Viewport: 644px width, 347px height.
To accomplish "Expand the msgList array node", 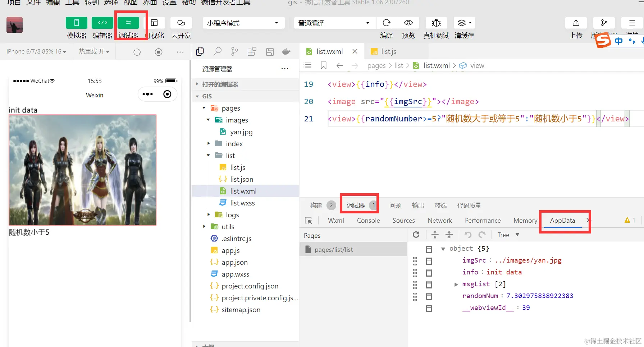I will pyautogui.click(x=456, y=284).
